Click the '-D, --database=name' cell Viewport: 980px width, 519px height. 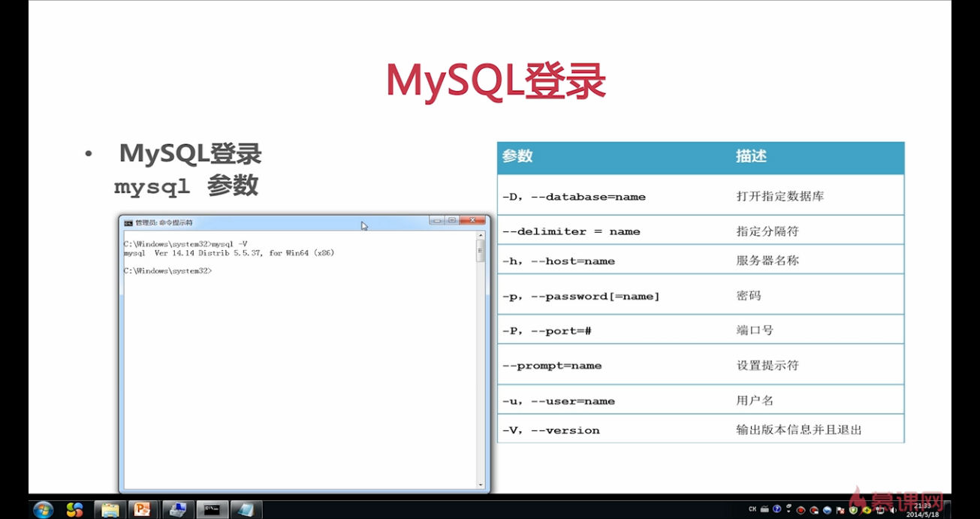pyautogui.click(x=574, y=197)
